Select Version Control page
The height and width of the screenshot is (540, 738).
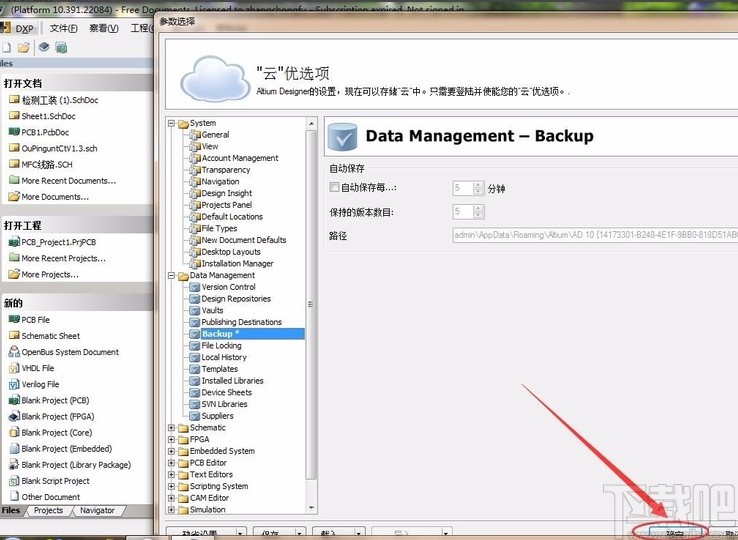point(228,287)
